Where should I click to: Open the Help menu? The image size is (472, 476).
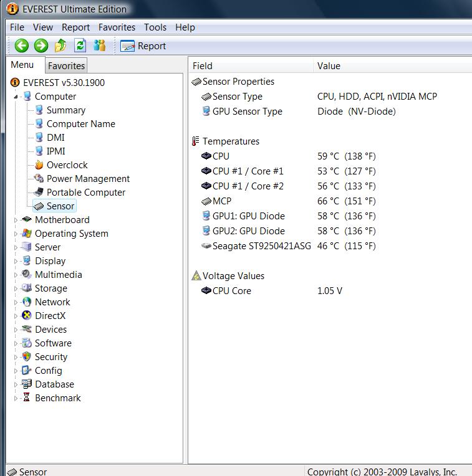[185, 27]
